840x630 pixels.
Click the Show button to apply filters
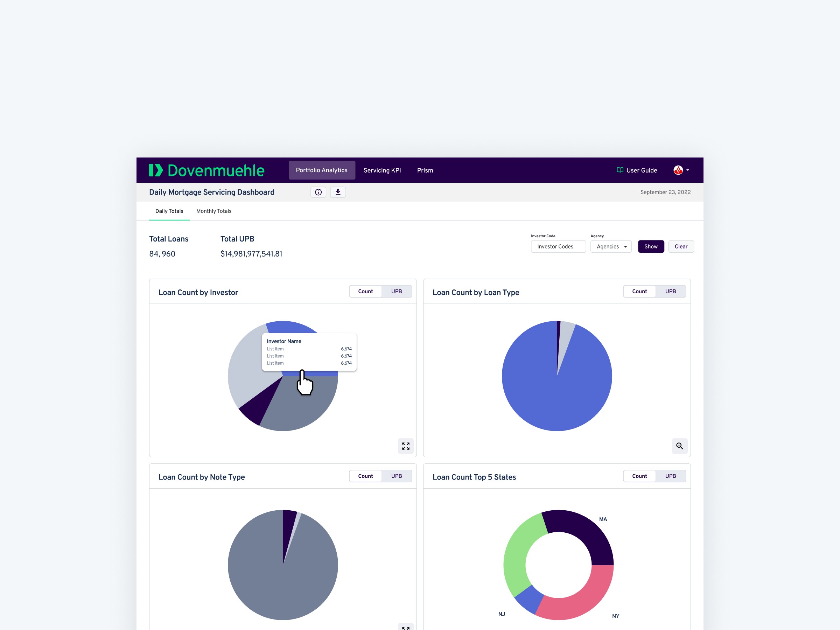point(651,245)
